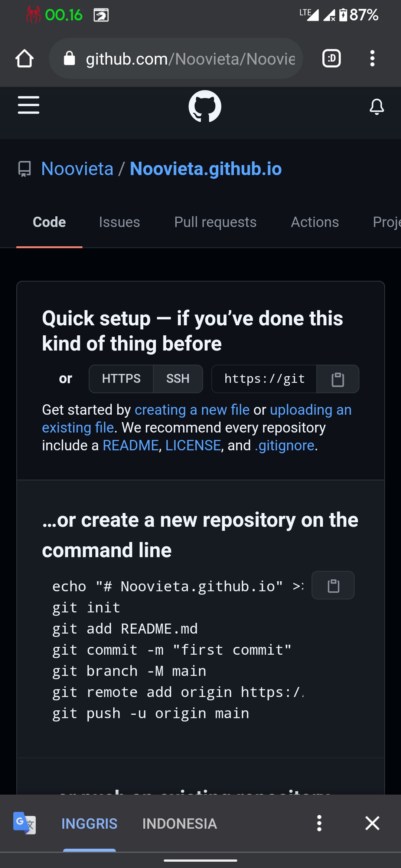
Task: Tap the Chrome home button
Action: 25,59
